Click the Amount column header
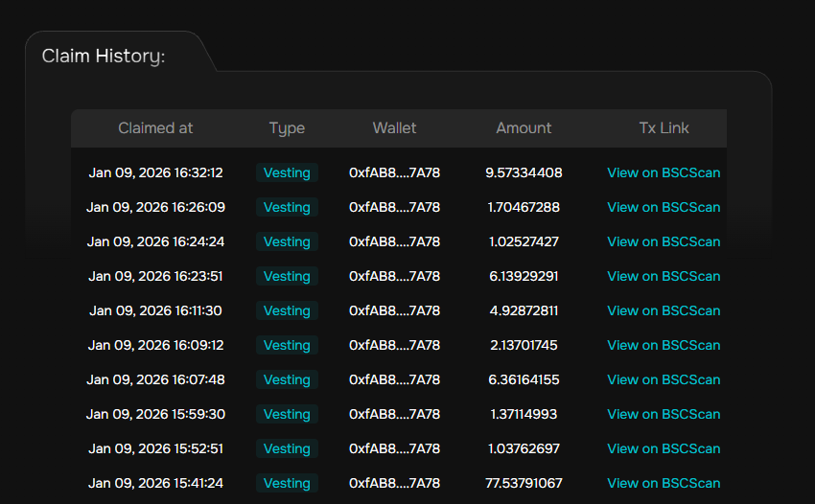815x504 pixels. [x=524, y=128]
